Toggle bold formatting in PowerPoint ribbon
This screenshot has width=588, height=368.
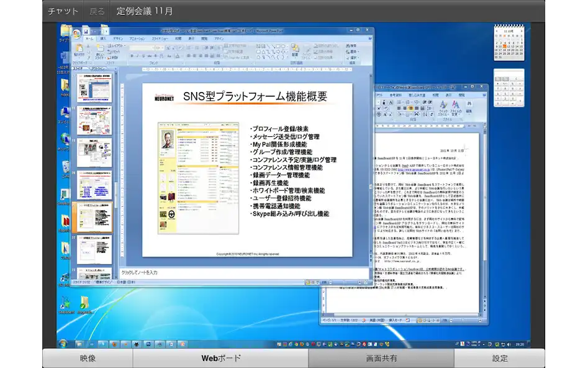[132, 56]
